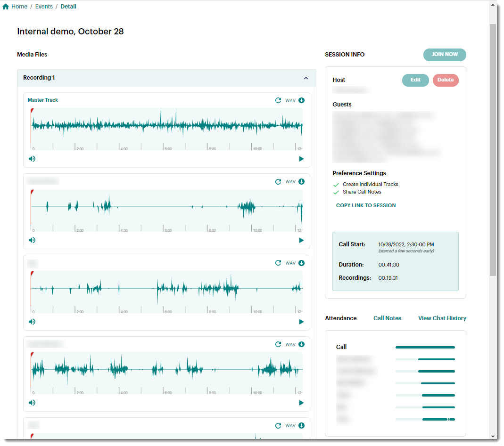Image resolution: width=504 pixels, height=446 pixels.
Task: Collapse the Recording 1 section chevron
Action: point(306,78)
